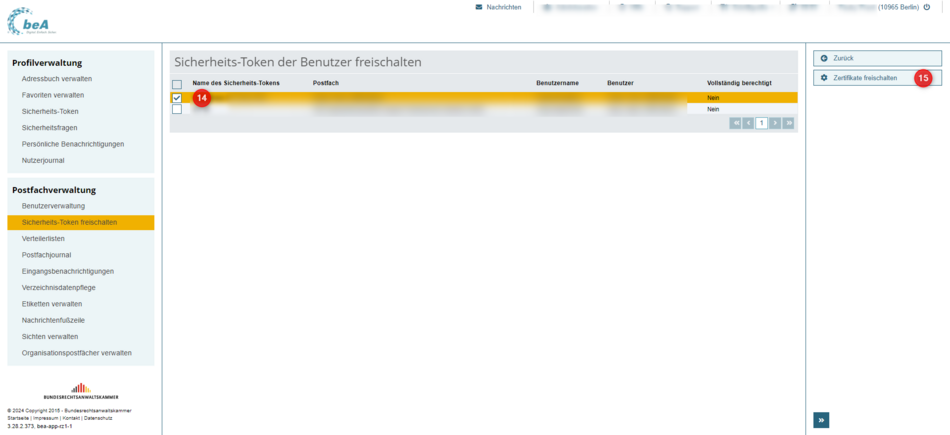The width and height of the screenshot is (950, 435).
Task: Sort by the Benutzername column header
Action: (557, 82)
